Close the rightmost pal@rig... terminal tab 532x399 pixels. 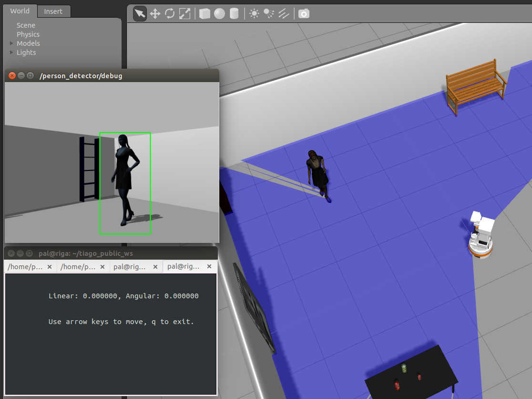(210, 267)
